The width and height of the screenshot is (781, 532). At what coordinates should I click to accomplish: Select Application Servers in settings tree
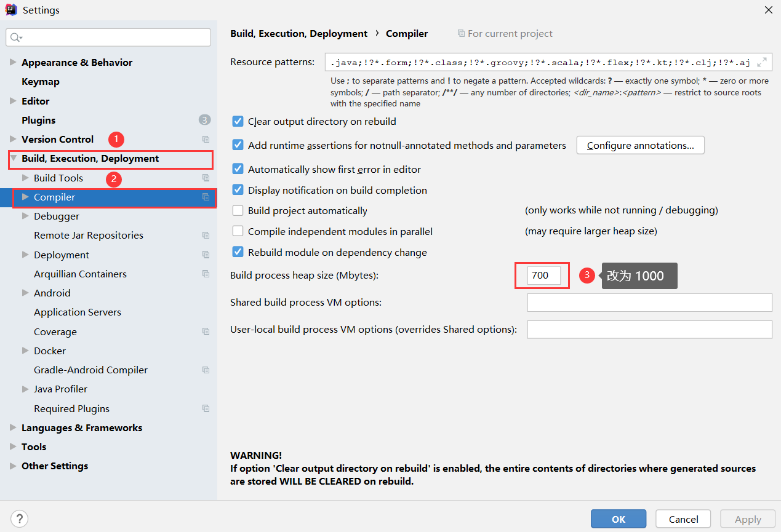click(x=78, y=312)
